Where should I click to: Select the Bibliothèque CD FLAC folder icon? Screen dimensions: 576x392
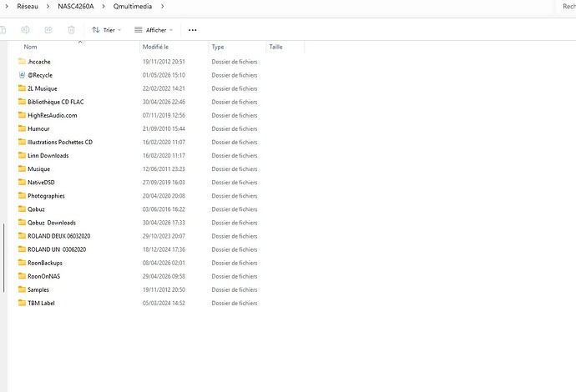pyautogui.click(x=22, y=102)
